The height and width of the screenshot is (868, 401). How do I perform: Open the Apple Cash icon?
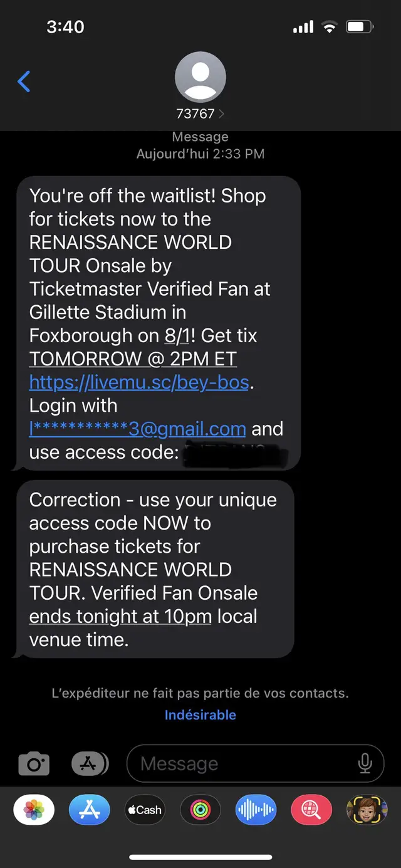click(145, 810)
